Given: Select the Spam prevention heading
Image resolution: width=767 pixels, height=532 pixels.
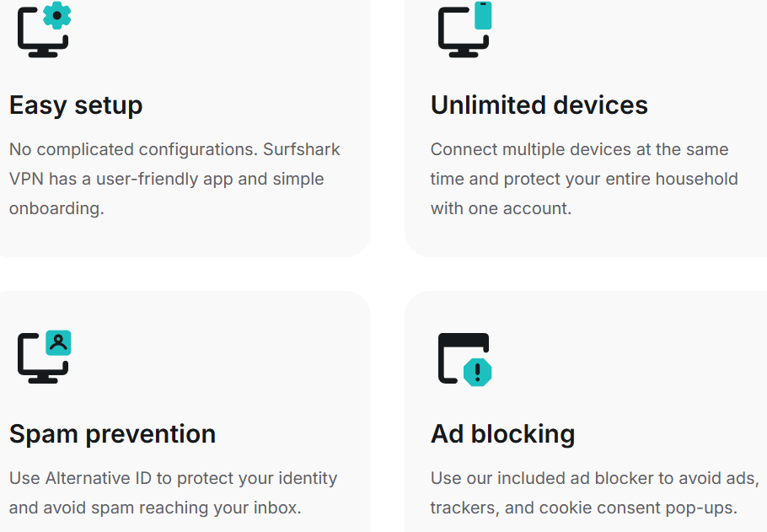Looking at the screenshot, I should (112, 434).
